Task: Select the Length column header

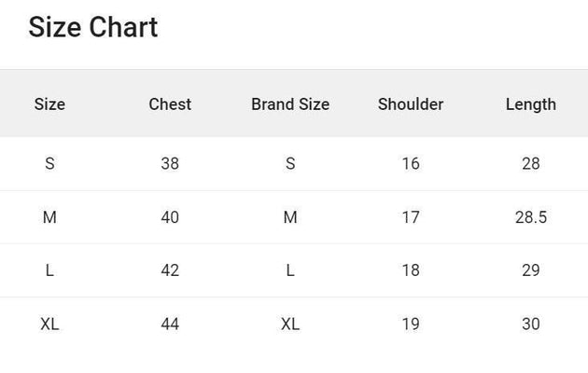Action: [x=530, y=104]
